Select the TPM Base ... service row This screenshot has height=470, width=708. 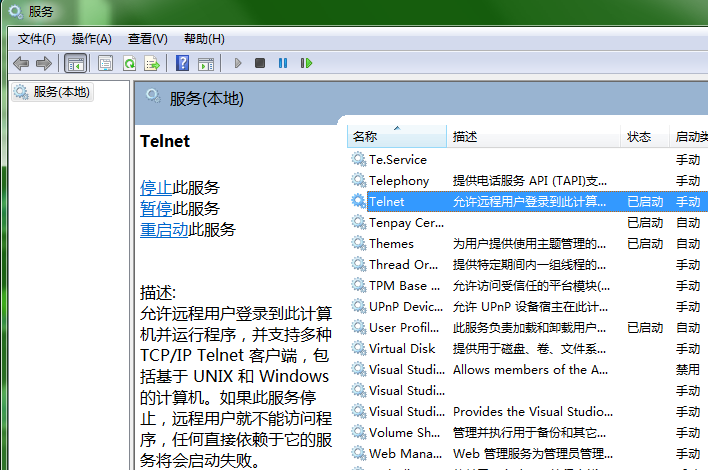tap(527, 285)
